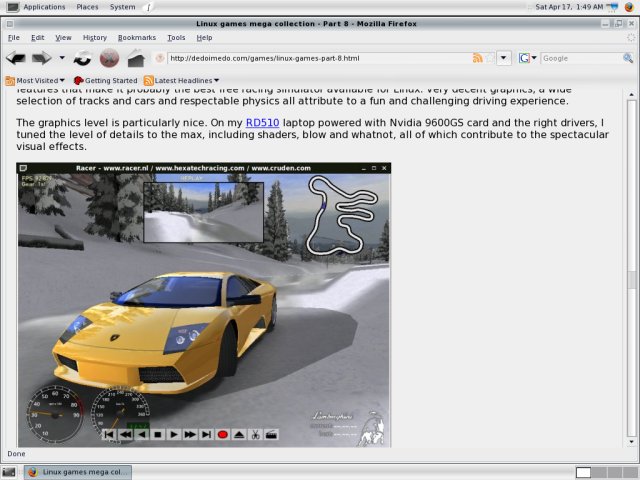Open the Google search engine selector
This screenshot has width=640, height=480.
click(527, 58)
